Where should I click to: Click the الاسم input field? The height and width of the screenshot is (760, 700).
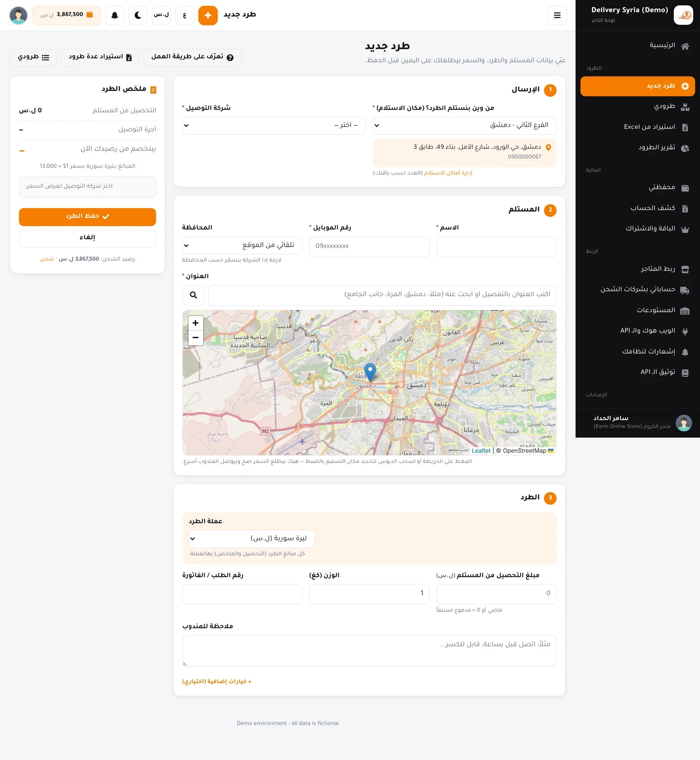click(x=496, y=247)
